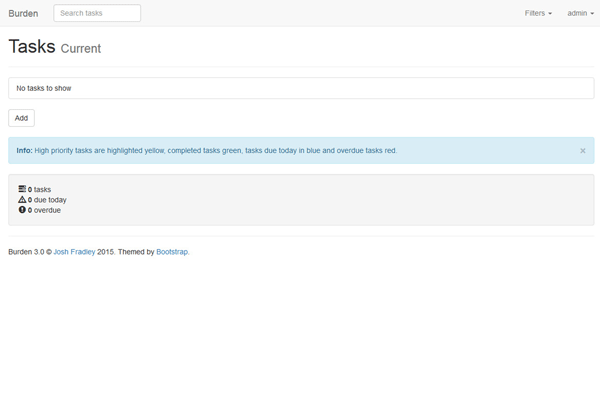Open the Filters dropdown menu

click(537, 13)
